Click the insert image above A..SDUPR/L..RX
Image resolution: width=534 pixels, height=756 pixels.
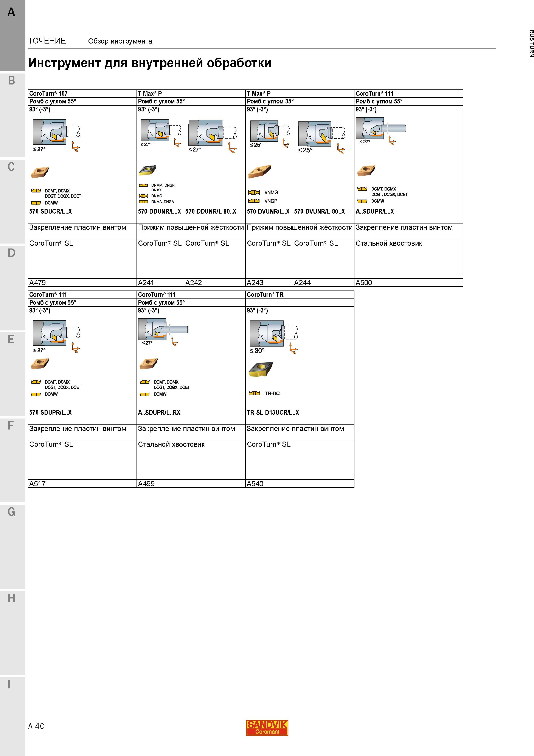pyautogui.click(x=149, y=364)
